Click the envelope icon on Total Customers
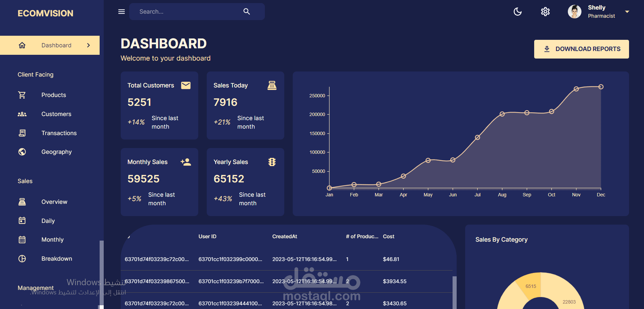This screenshot has height=309, width=644. (x=186, y=85)
